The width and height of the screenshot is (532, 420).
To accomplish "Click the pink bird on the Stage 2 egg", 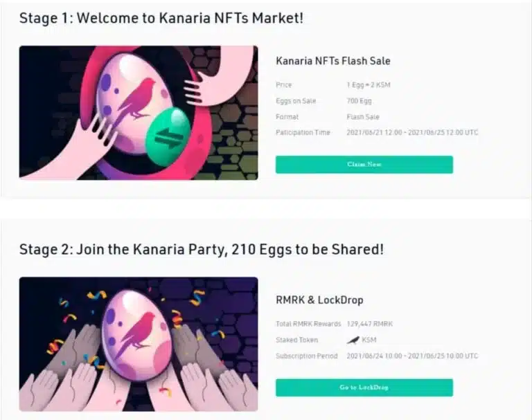I will coord(137,325).
